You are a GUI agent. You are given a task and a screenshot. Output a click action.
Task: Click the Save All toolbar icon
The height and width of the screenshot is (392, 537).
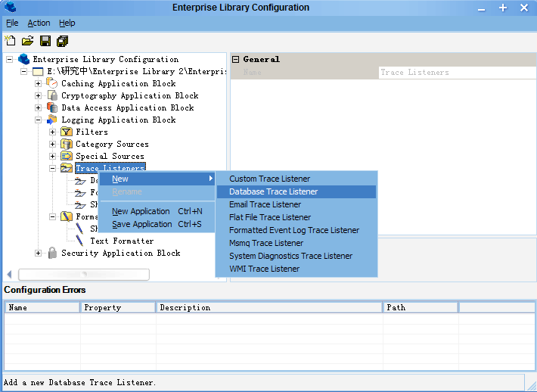[x=62, y=41]
